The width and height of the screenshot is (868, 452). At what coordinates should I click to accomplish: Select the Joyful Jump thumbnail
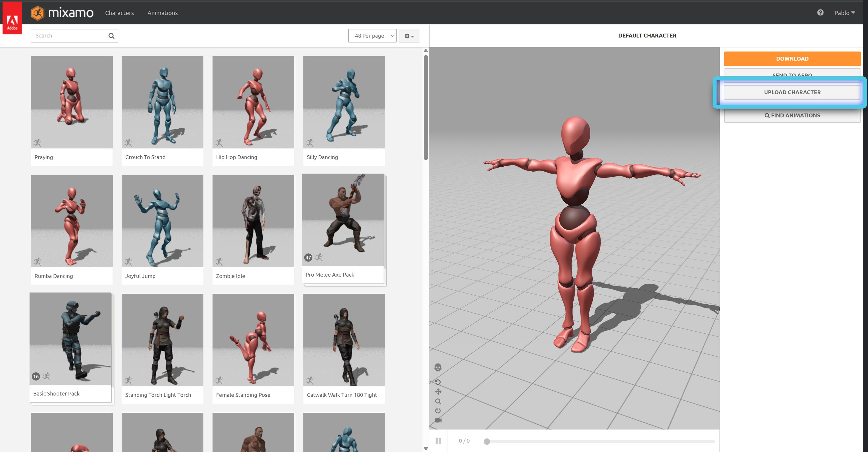[x=162, y=221]
